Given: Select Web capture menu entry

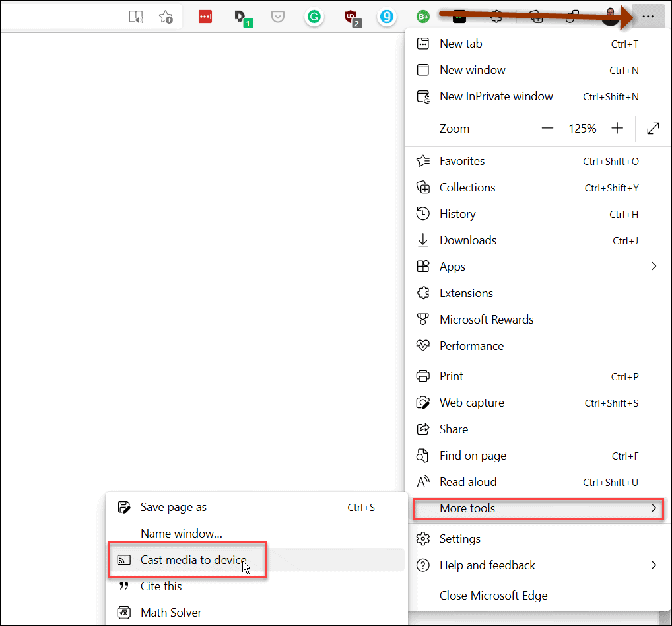Looking at the screenshot, I should pos(471,403).
